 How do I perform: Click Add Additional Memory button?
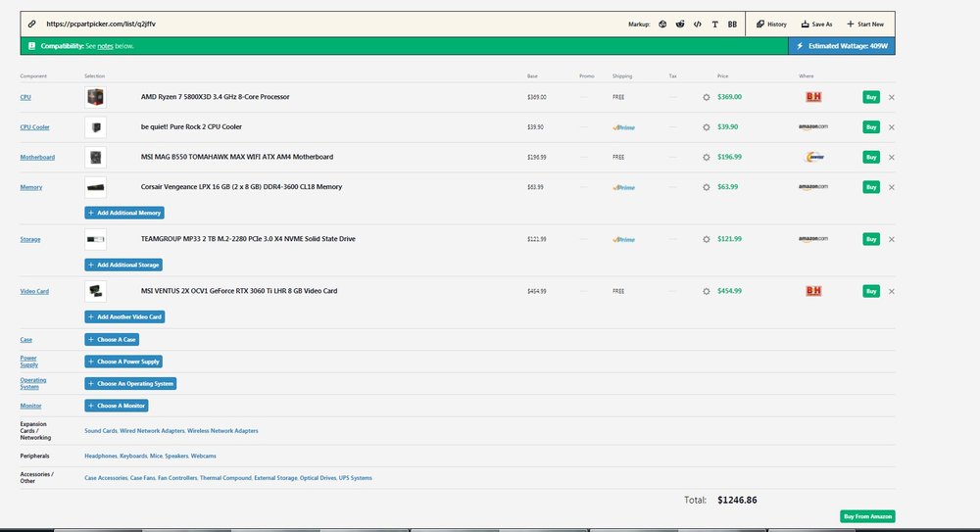[124, 213]
